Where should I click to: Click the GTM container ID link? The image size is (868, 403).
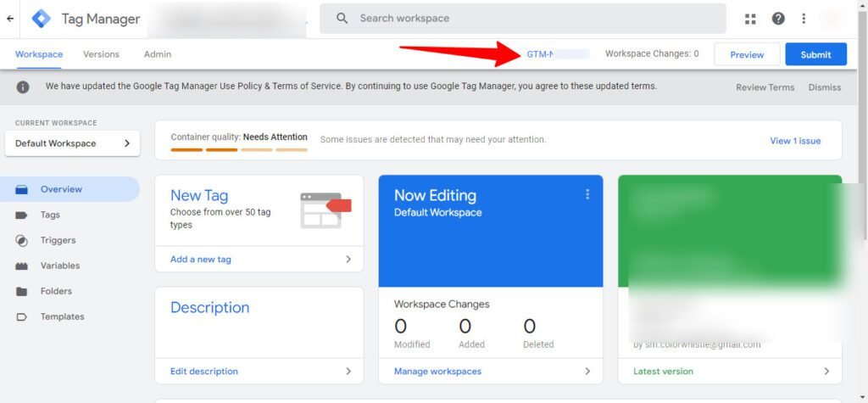[558, 53]
